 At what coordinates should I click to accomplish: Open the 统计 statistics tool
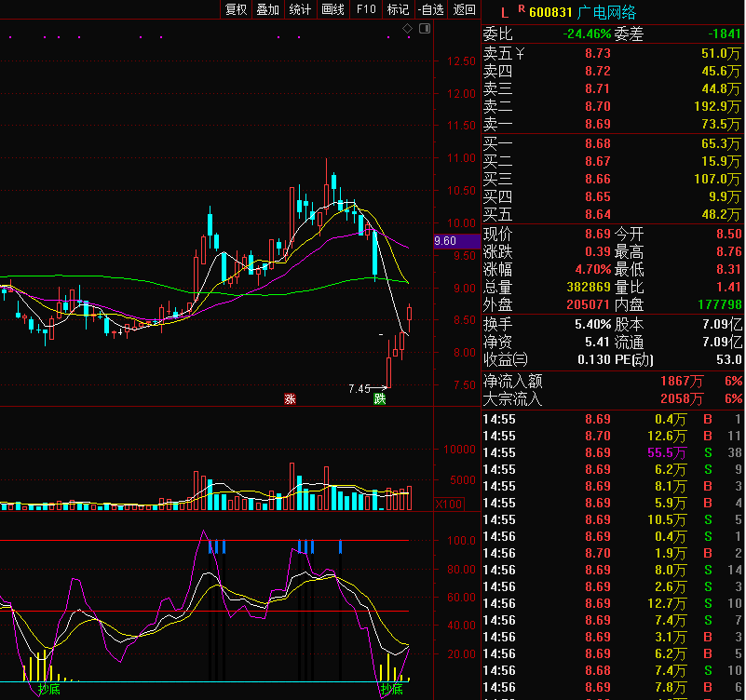coord(300,10)
